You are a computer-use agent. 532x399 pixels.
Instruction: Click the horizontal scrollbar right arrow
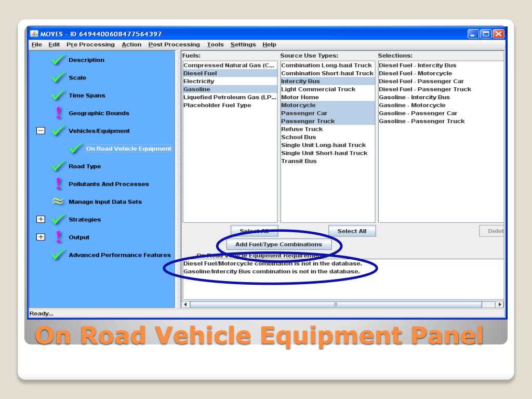tap(500, 304)
